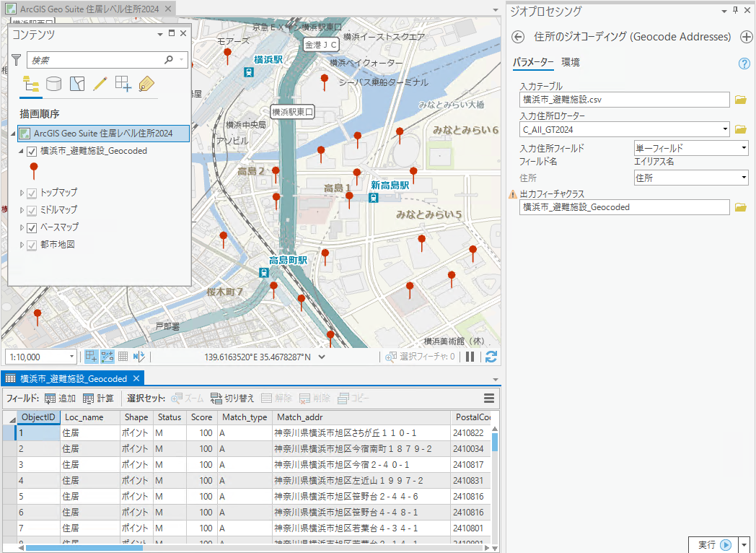Go back with Geoprocessing back arrow
This screenshot has width=756, height=553.
518,37
